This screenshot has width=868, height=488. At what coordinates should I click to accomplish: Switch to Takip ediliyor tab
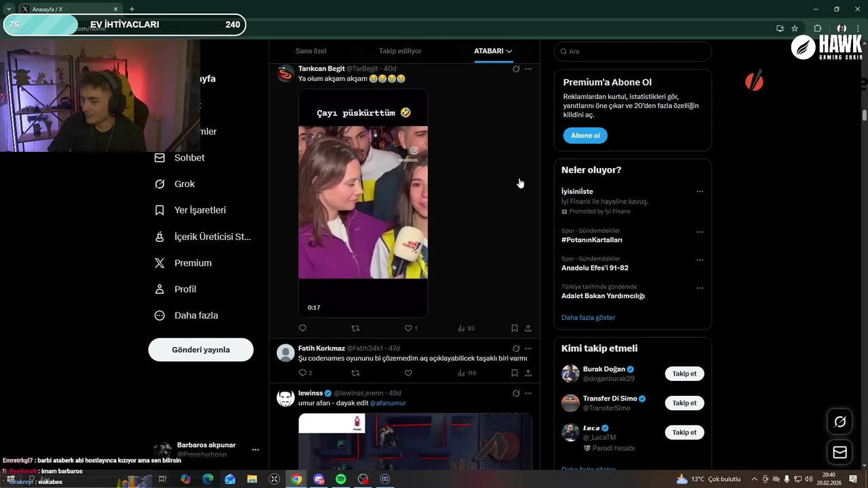pos(400,52)
